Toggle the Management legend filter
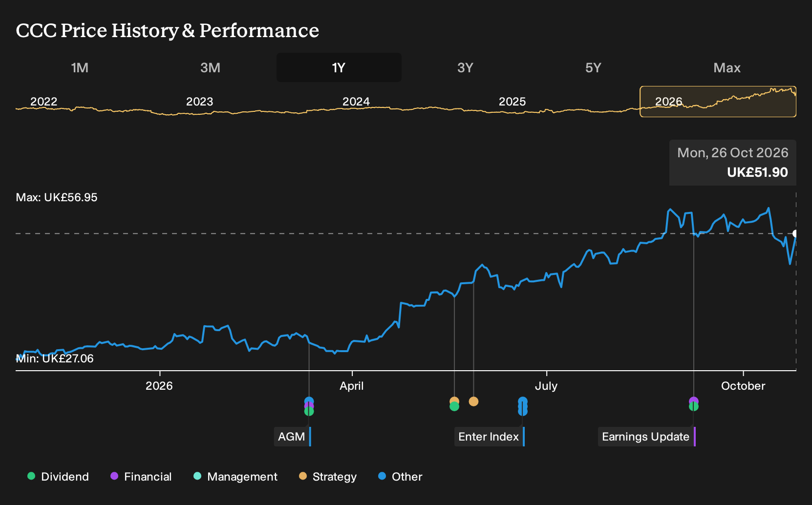The height and width of the screenshot is (505, 812). [x=235, y=477]
